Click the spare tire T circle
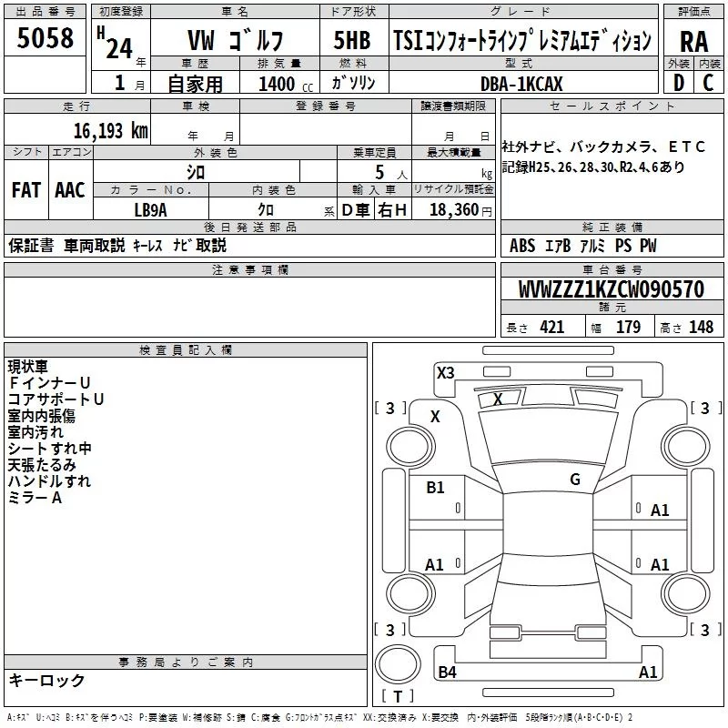Viewport: 728px width, 728px height. [x=398, y=664]
